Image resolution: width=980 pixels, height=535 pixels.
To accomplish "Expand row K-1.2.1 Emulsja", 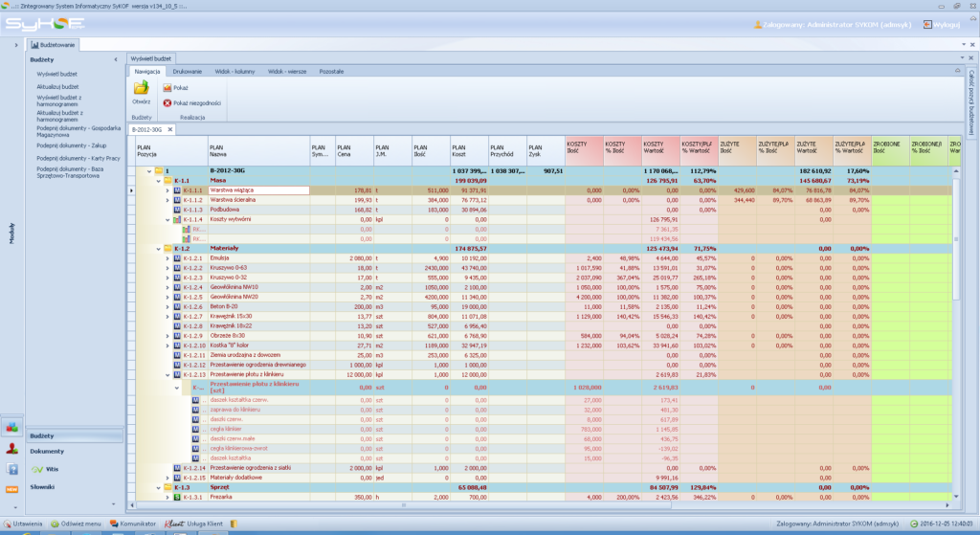I will pyautogui.click(x=167, y=258).
